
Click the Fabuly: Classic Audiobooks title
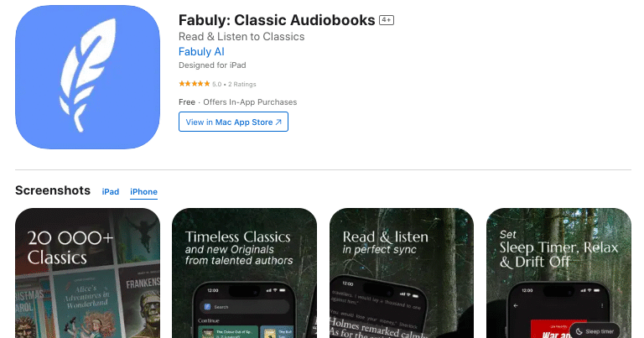pos(277,20)
